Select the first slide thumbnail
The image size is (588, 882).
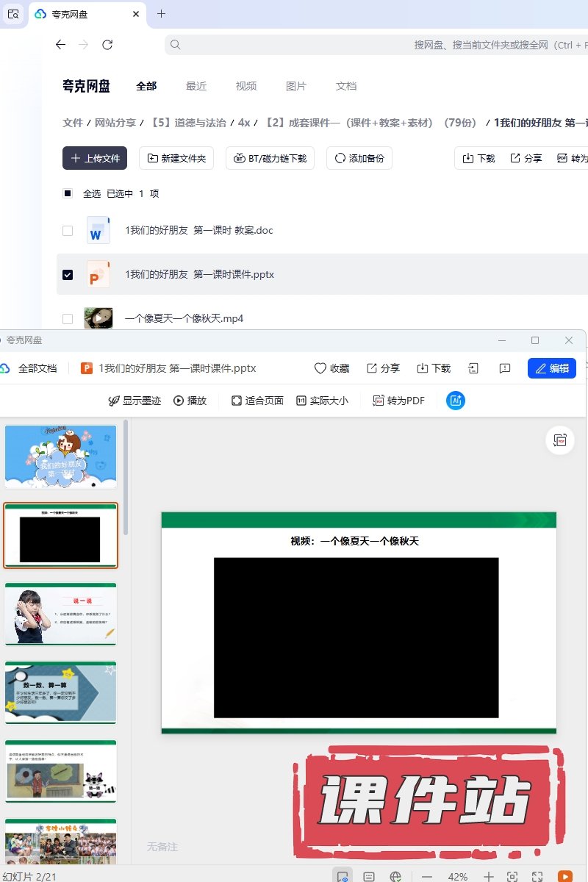pyautogui.click(x=60, y=456)
